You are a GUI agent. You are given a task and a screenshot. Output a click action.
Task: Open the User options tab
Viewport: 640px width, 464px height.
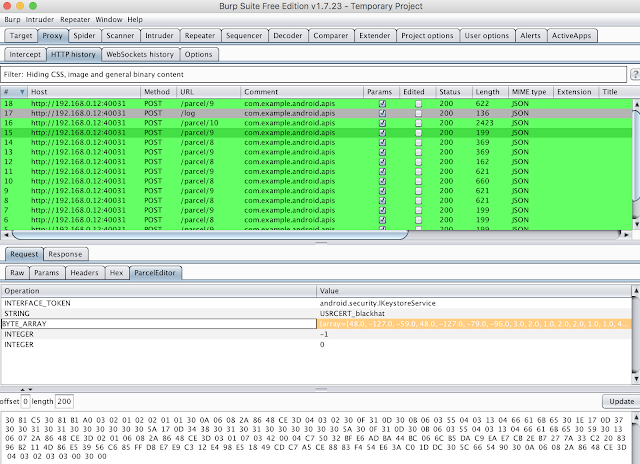[x=487, y=36]
